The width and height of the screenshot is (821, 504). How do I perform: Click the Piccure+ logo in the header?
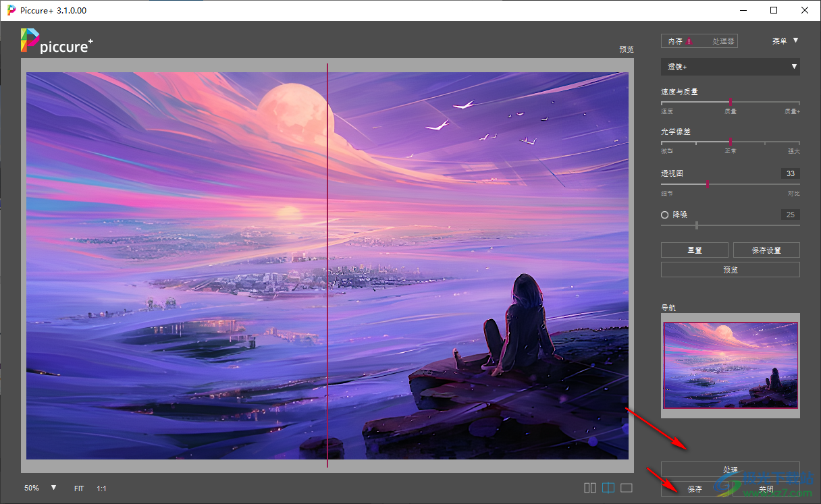point(57,41)
